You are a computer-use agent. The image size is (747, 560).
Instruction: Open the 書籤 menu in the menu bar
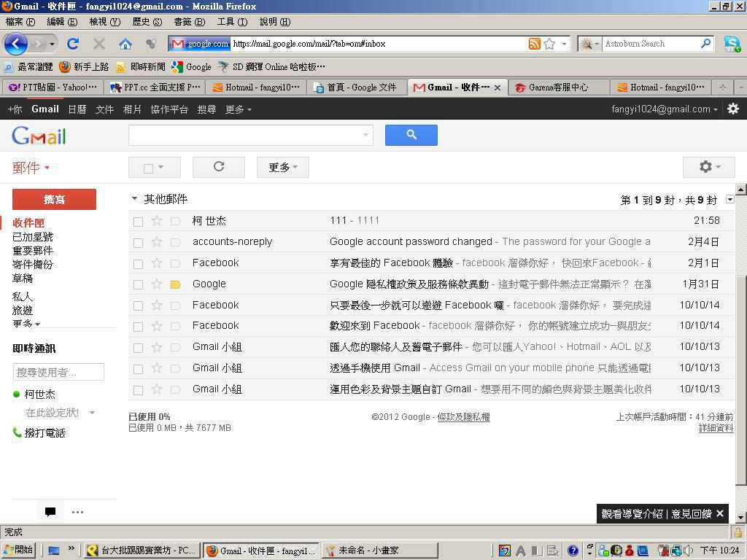pyautogui.click(x=188, y=22)
